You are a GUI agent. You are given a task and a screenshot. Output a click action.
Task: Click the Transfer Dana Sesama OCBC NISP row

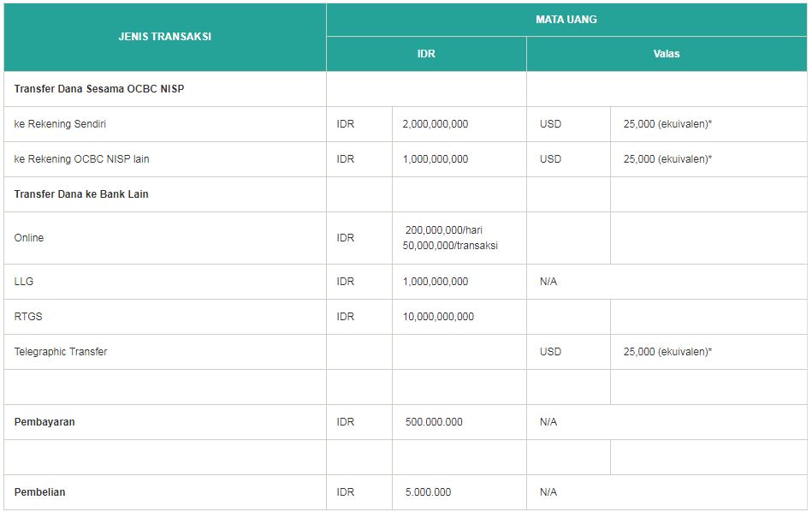pos(100,88)
